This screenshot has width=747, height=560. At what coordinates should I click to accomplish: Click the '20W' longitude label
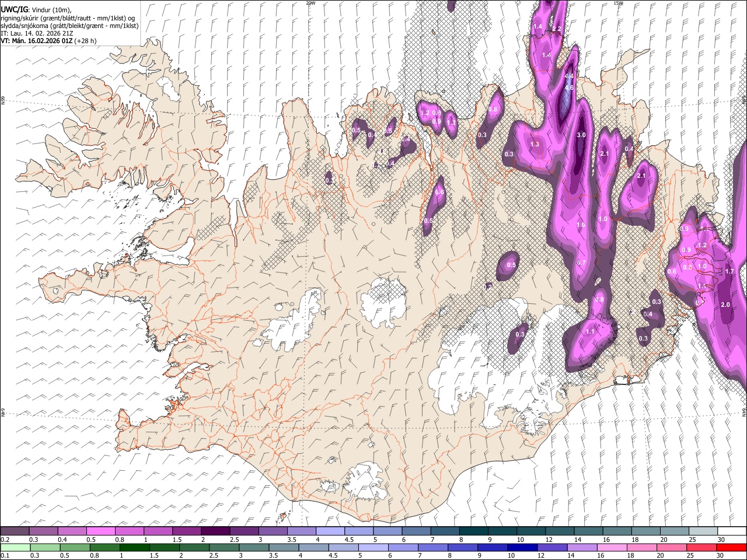point(310,2)
